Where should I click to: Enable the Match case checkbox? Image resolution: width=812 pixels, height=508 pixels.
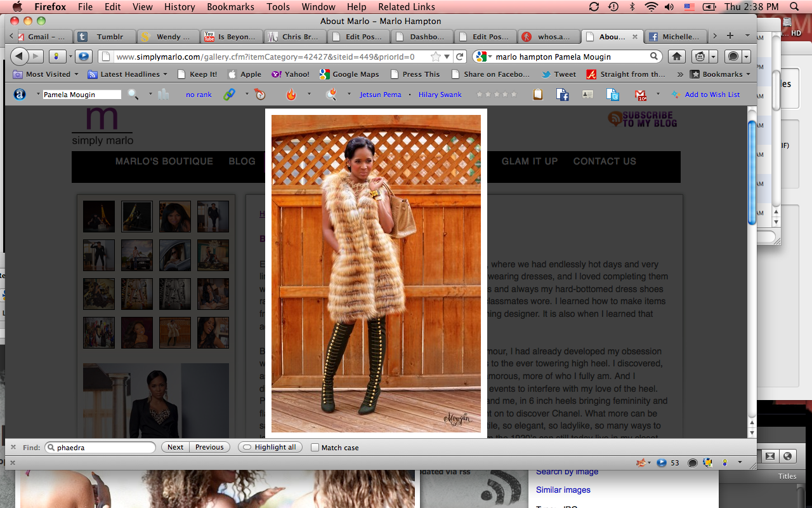click(x=315, y=448)
